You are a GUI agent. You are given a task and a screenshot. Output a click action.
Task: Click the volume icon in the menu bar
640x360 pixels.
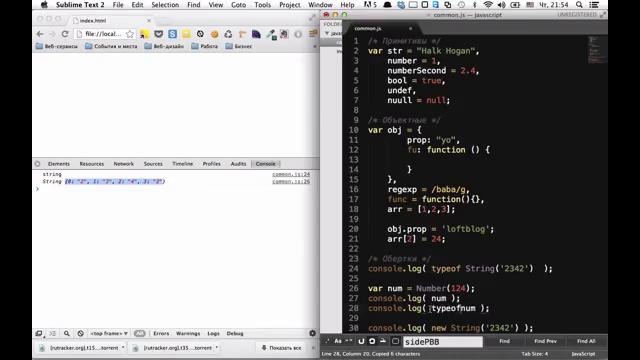[x=501, y=5]
